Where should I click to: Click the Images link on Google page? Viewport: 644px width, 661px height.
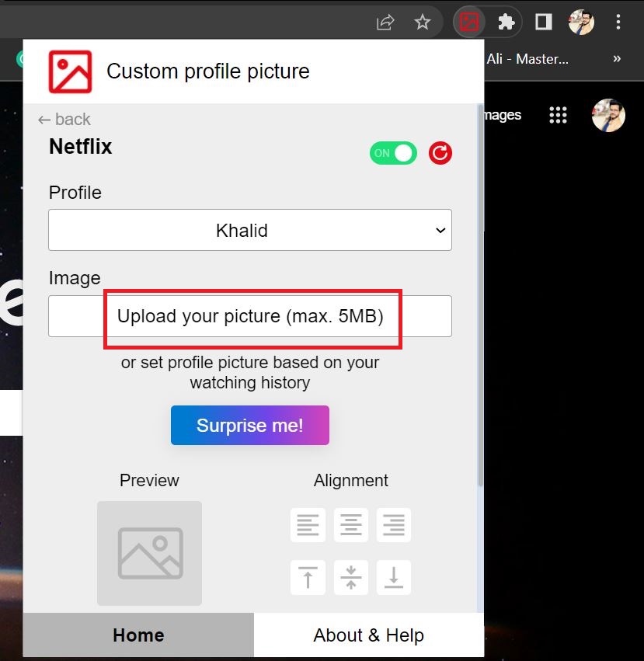pos(503,115)
